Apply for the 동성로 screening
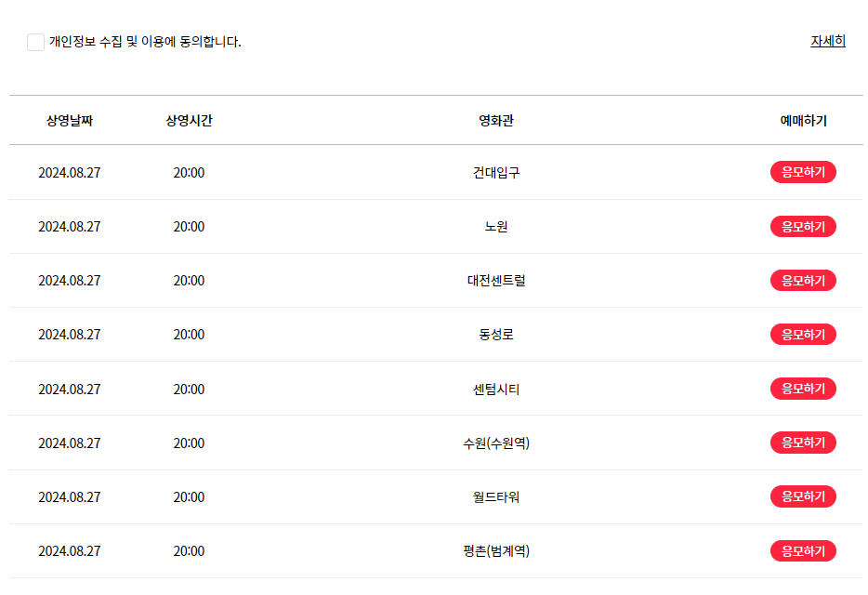The image size is (868, 595). 803,335
